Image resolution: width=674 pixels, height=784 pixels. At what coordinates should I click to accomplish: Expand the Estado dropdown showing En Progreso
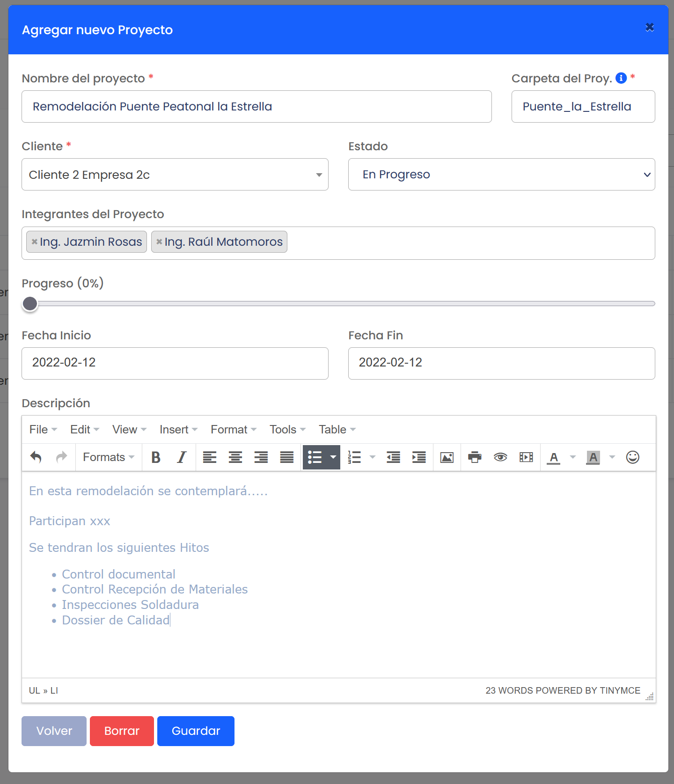501,175
